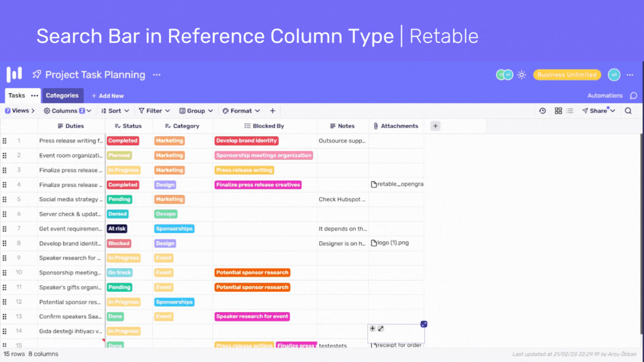Click 'Server check & updat...' duty cell
This screenshot has width=644, height=362.
(71, 214)
